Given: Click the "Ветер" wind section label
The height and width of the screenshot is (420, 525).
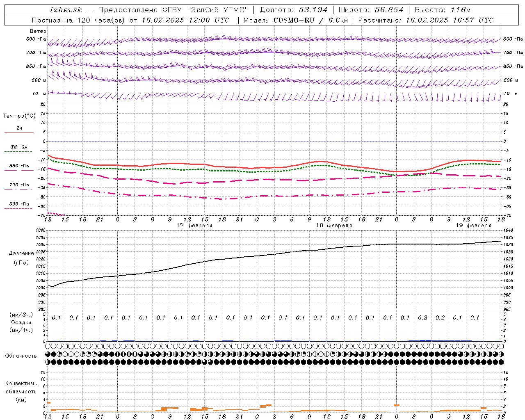Looking at the screenshot, I should (38, 31).
